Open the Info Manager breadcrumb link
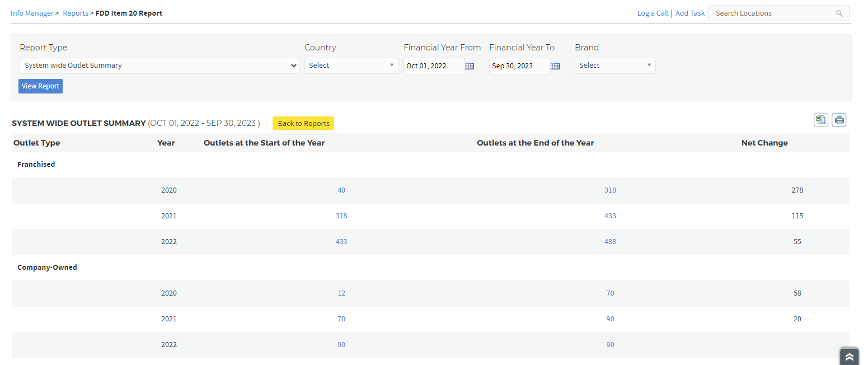 32,13
